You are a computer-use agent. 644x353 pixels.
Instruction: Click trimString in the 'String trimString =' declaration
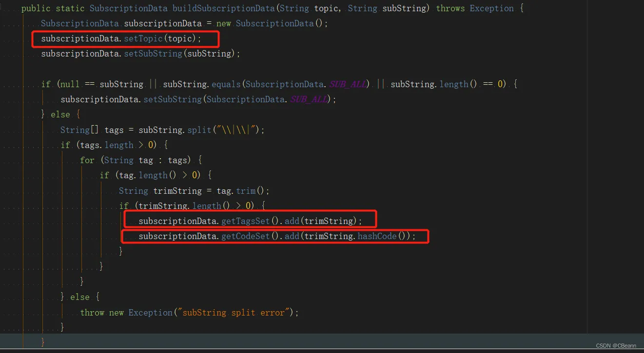point(177,191)
